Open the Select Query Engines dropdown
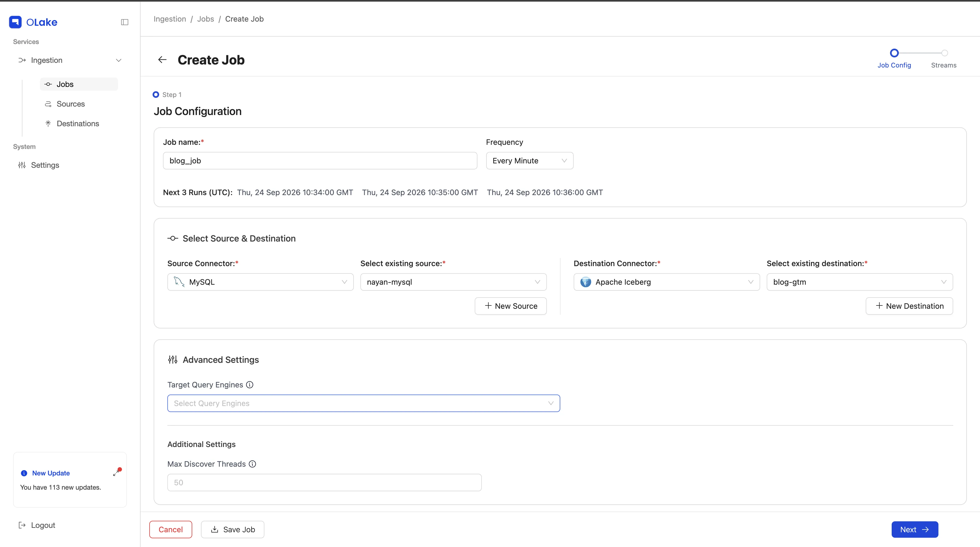This screenshot has width=980, height=547. (x=364, y=403)
